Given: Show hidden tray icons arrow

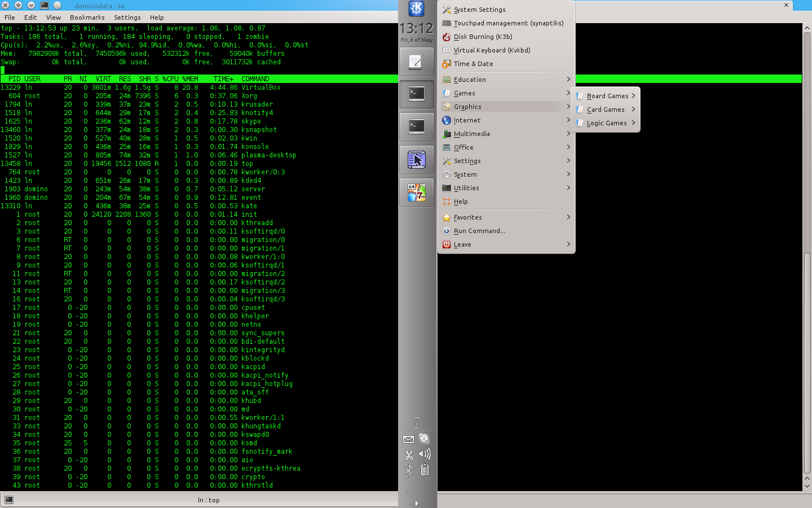Looking at the screenshot, I should pyautogui.click(x=417, y=503).
